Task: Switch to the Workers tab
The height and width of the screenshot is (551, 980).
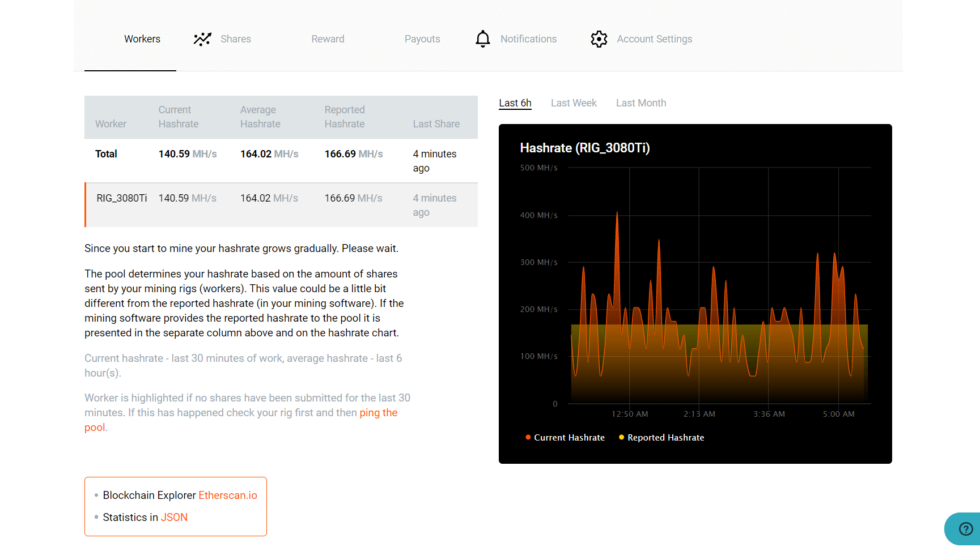Action: (x=142, y=39)
